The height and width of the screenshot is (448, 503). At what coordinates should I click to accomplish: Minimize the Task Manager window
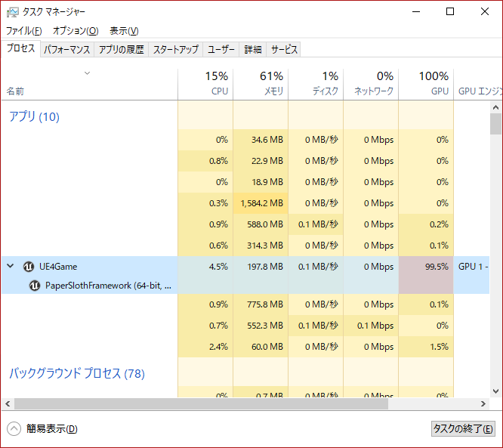416,12
